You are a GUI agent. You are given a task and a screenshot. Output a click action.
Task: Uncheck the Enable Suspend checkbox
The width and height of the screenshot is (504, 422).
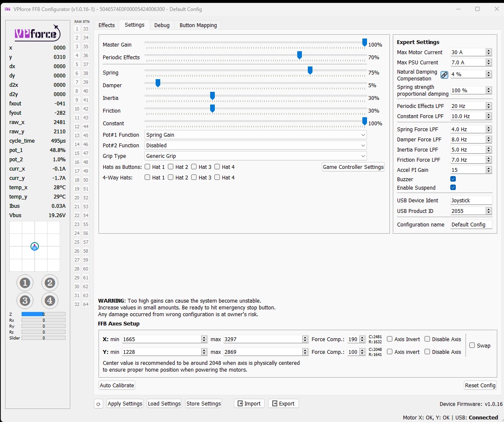point(453,188)
